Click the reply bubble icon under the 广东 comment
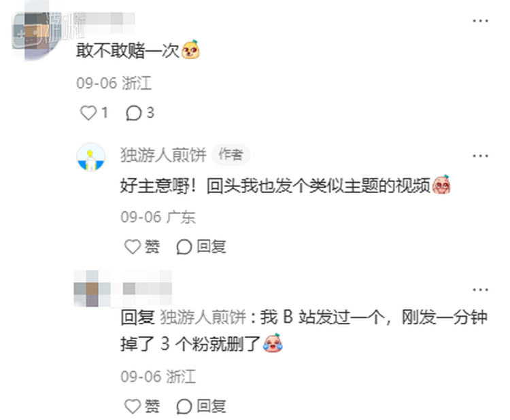The width and height of the screenshot is (510, 420). (184, 247)
